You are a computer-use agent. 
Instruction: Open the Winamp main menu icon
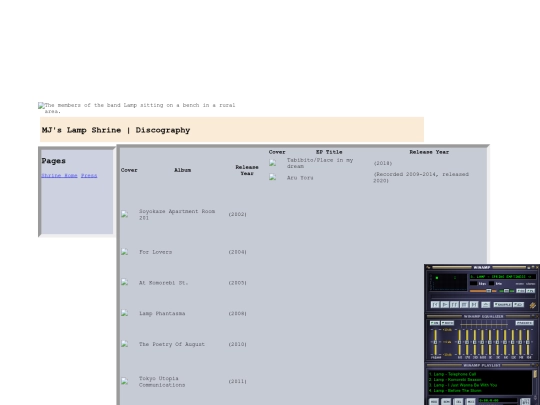pos(428,267)
